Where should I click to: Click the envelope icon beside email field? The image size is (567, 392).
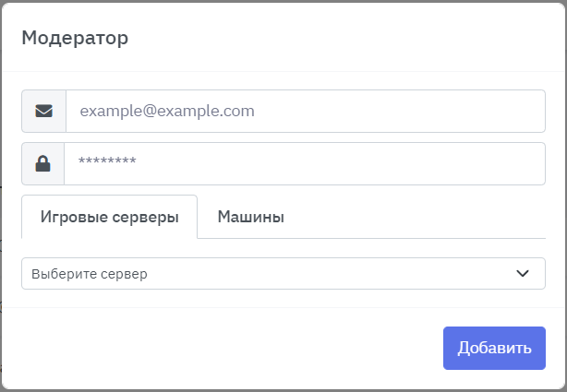coord(43,111)
